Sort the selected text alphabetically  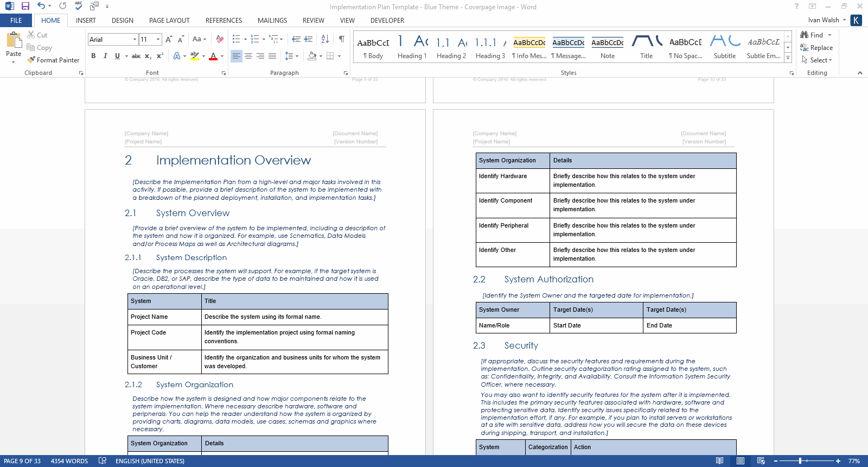[325, 40]
